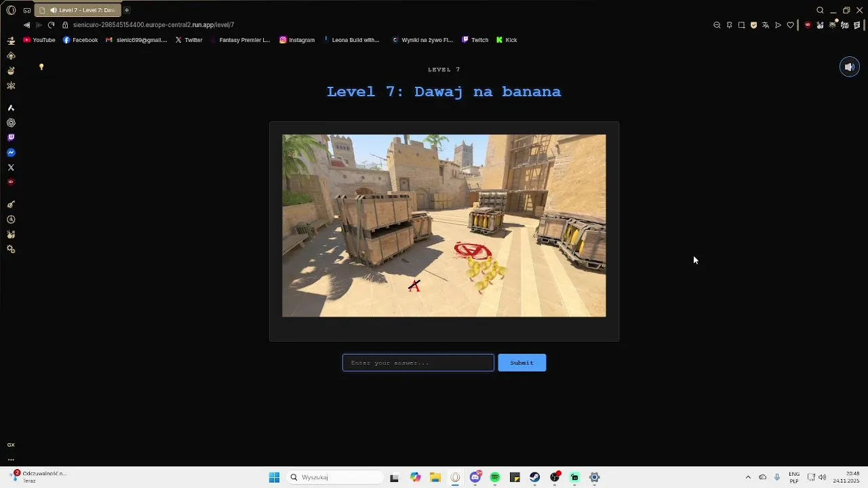View site security padlock info
The height and width of the screenshot is (488, 868).
click(x=66, y=25)
